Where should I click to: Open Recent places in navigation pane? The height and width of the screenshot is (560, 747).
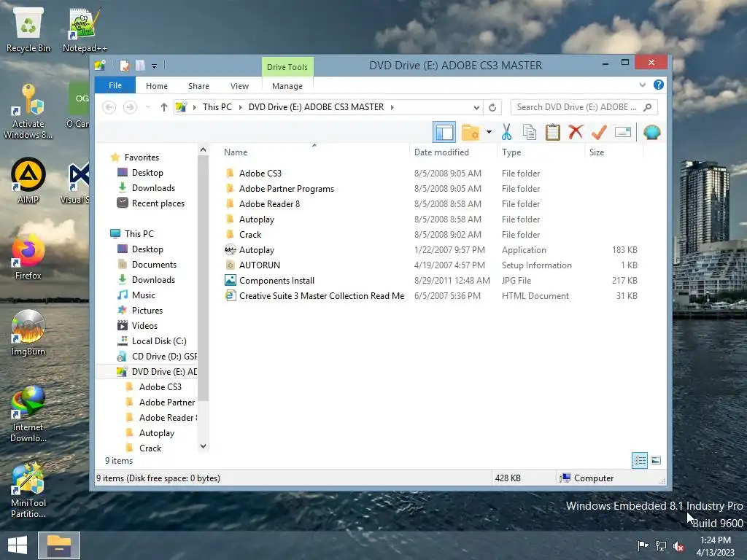pyautogui.click(x=158, y=203)
